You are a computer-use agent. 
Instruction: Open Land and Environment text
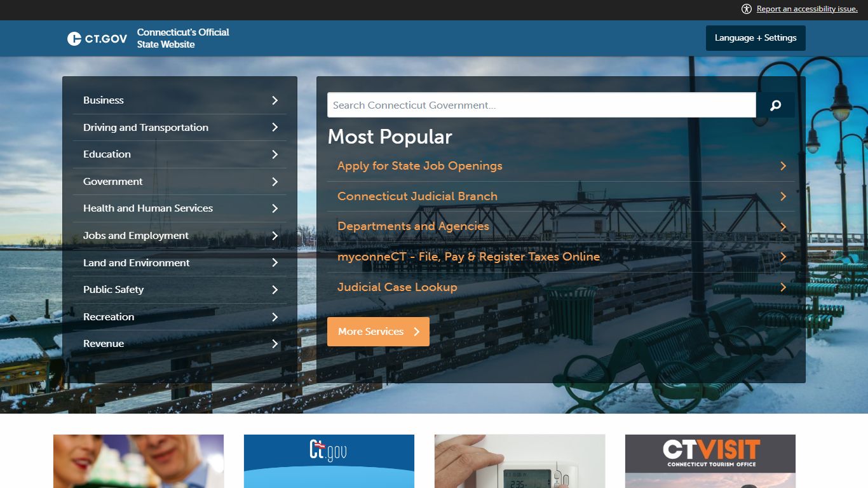136,262
